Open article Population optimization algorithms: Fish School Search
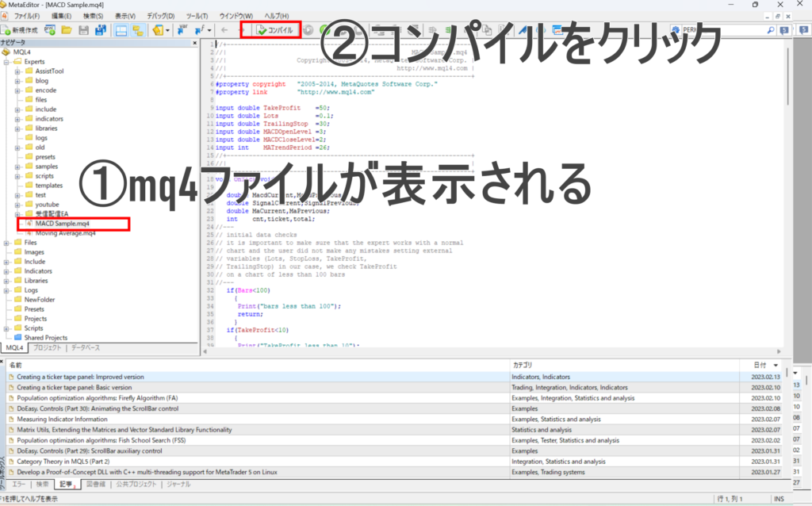 (101, 441)
